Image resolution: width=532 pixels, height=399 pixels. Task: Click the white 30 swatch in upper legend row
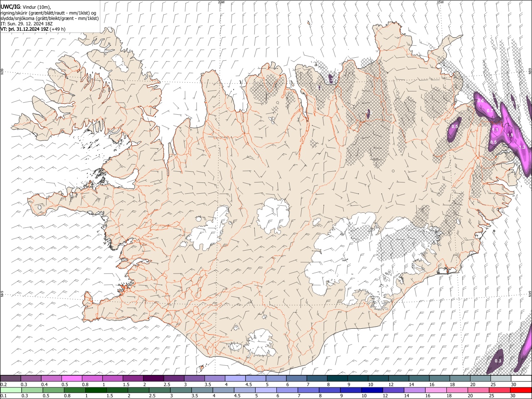pyautogui.click(x=522, y=379)
